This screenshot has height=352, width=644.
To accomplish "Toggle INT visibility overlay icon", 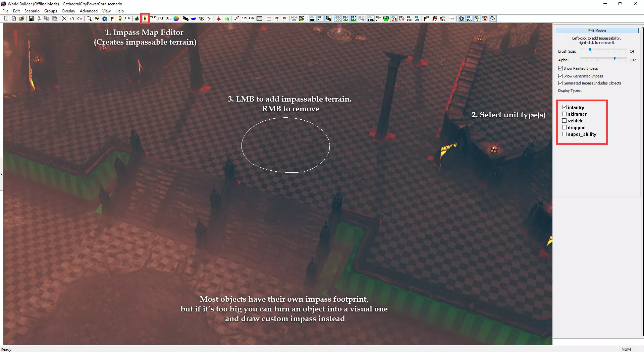I will point(492,19).
